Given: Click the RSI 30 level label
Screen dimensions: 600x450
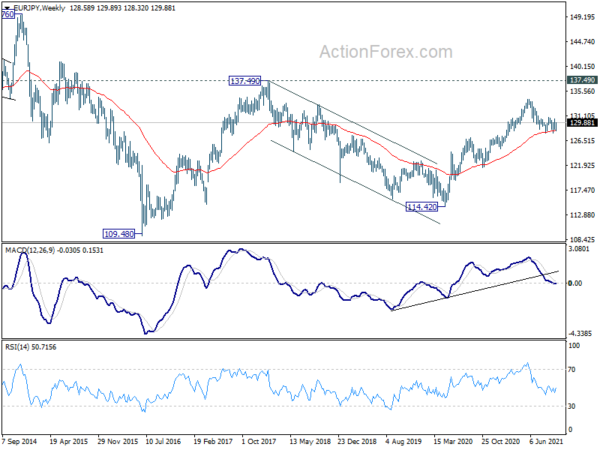Looking at the screenshot, I should (x=572, y=406).
